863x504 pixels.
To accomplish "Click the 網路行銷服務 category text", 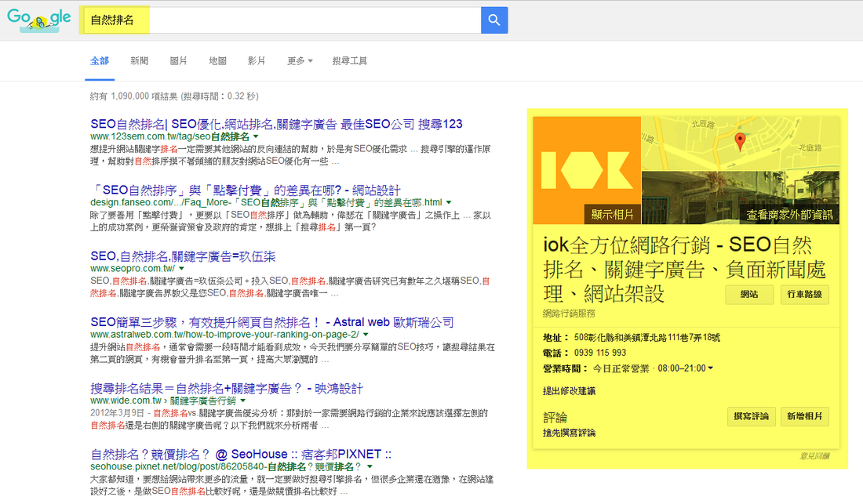I will coord(569,314).
